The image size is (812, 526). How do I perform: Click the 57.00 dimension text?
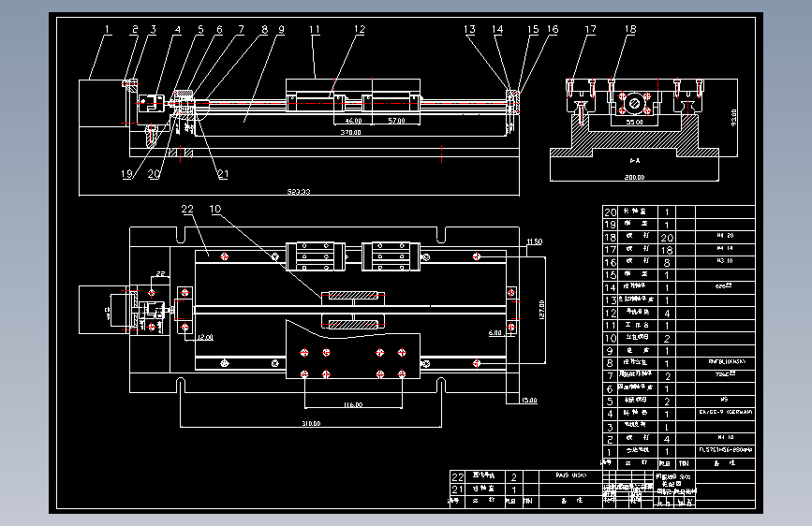tap(396, 121)
